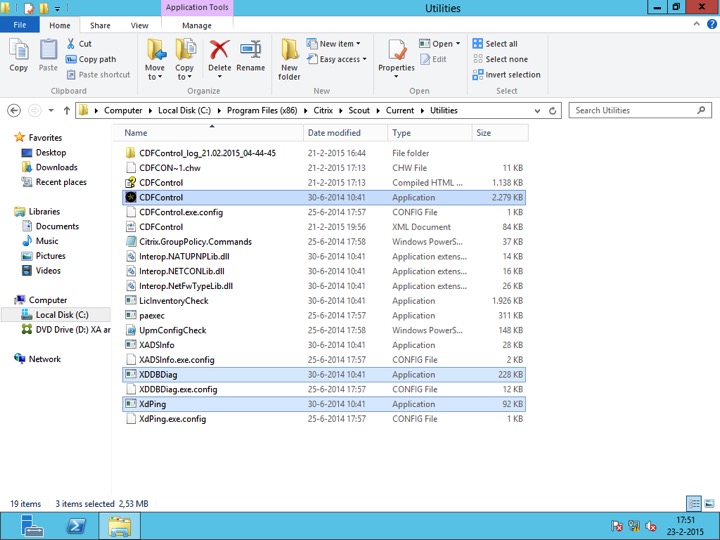Sort by the Size column header

tap(500, 133)
